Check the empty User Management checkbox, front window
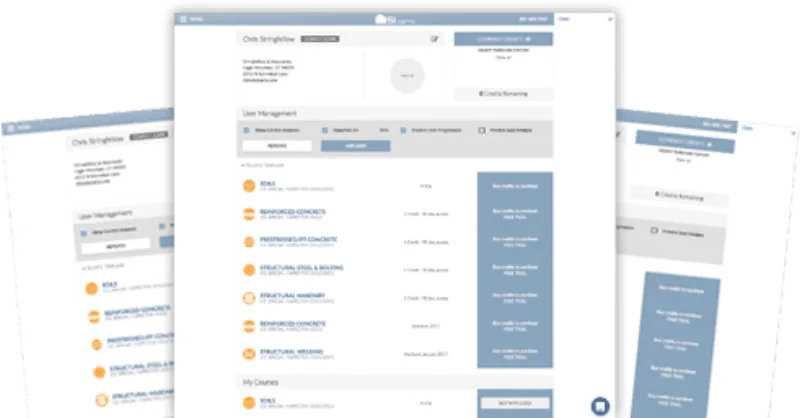The height and width of the screenshot is (418, 800). 482,130
